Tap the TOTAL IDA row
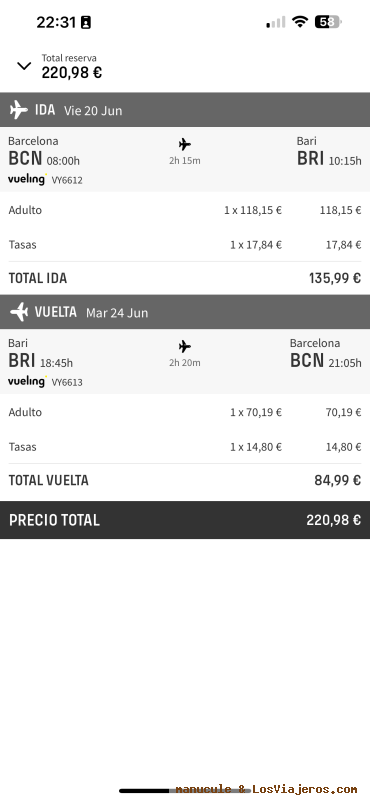The height and width of the screenshot is (800, 370). click(185, 278)
